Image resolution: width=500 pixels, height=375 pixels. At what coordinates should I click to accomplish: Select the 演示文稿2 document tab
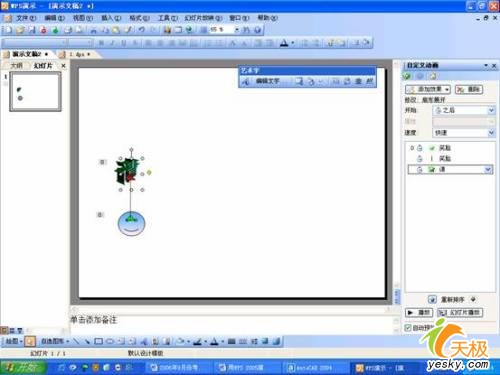click(x=27, y=54)
